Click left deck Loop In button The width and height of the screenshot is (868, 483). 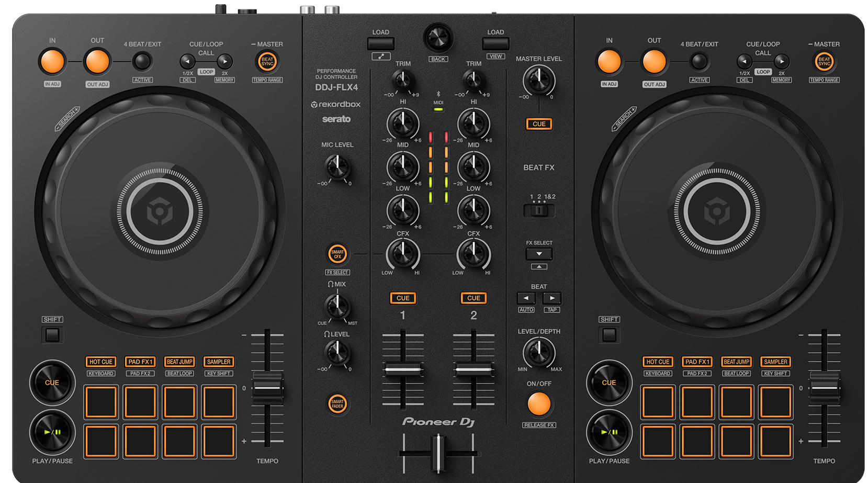52,62
